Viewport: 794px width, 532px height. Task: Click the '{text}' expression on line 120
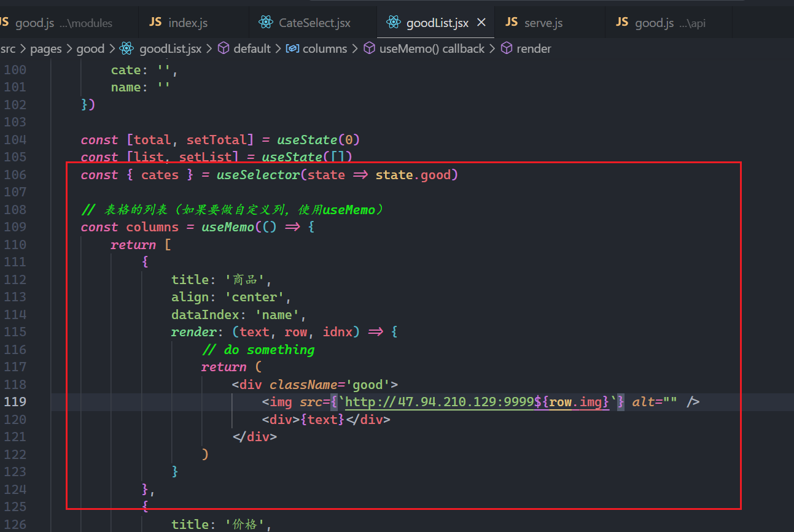click(322, 420)
